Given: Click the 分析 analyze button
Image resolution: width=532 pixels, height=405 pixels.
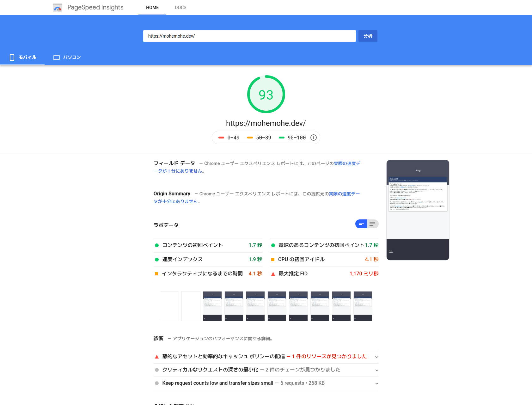Looking at the screenshot, I should (368, 36).
